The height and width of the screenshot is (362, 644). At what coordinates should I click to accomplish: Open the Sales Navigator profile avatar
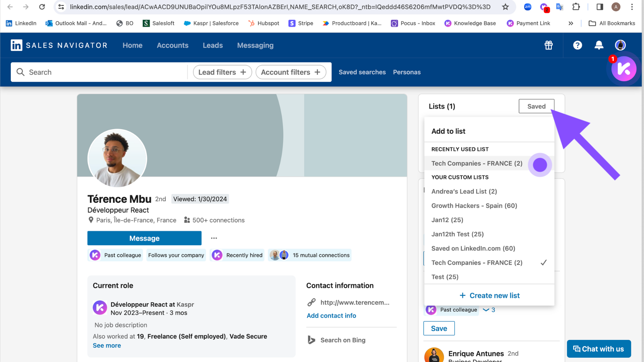(x=621, y=45)
